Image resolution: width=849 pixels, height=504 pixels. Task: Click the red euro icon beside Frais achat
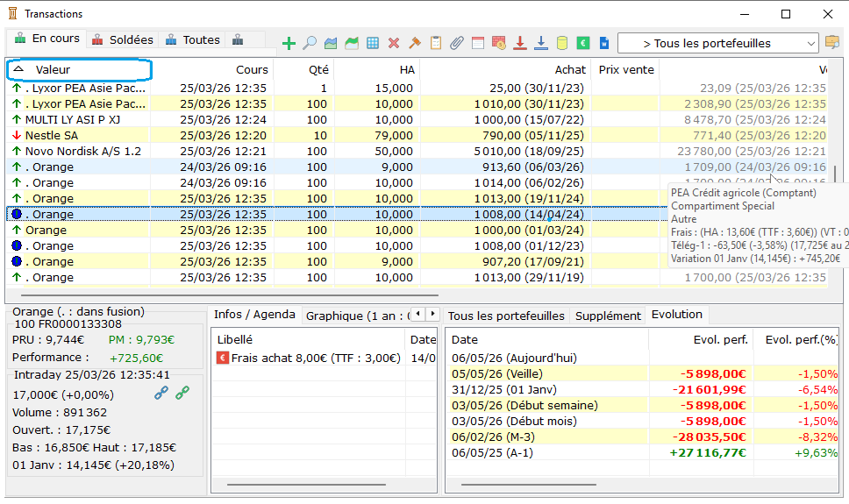222,358
